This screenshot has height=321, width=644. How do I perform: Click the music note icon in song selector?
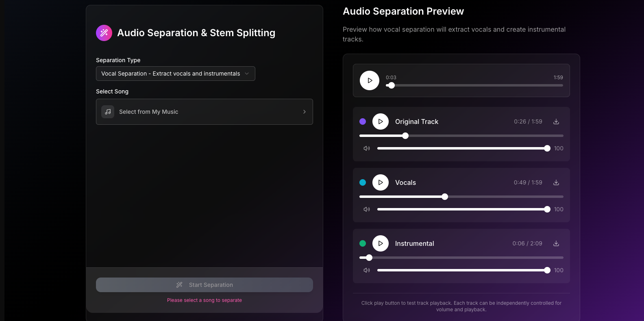click(108, 112)
